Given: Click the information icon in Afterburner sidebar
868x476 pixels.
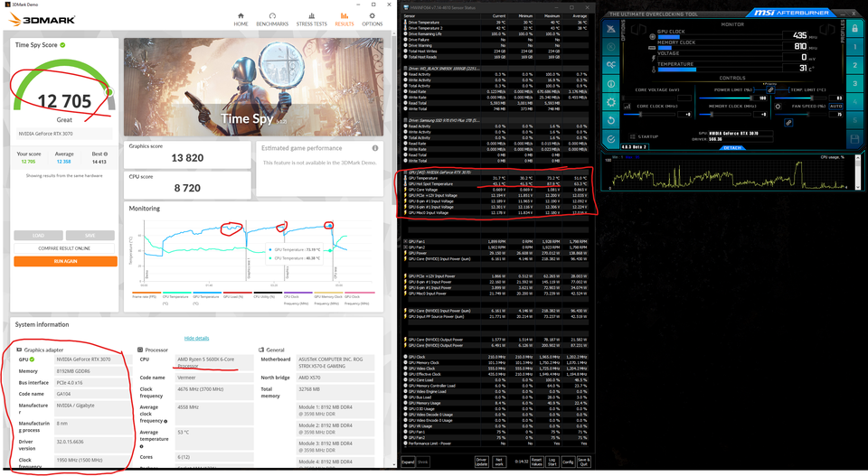Looking at the screenshot, I should pos(611,83).
